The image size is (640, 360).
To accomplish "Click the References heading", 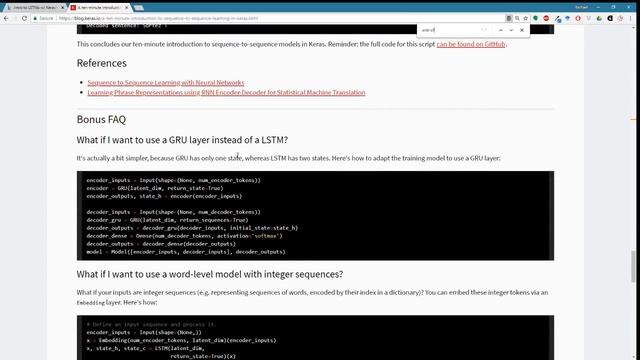I will 102,63.
